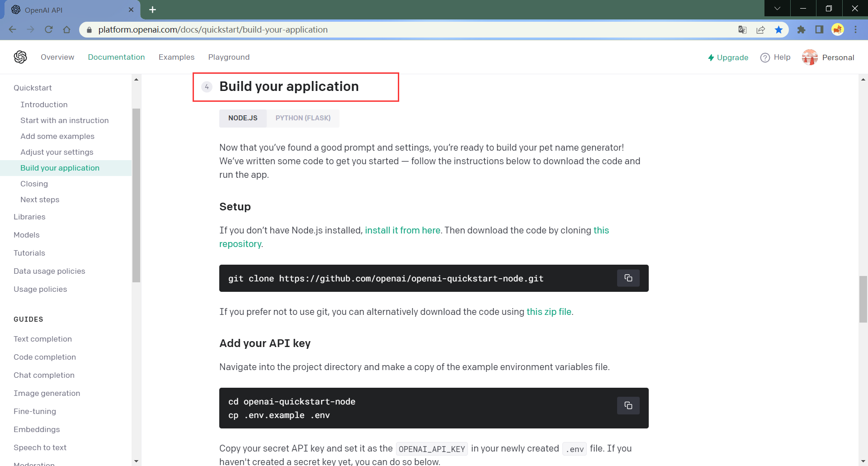Click the Personal account avatar
The width and height of the screenshot is (868, 466).
tap(810, 57)
